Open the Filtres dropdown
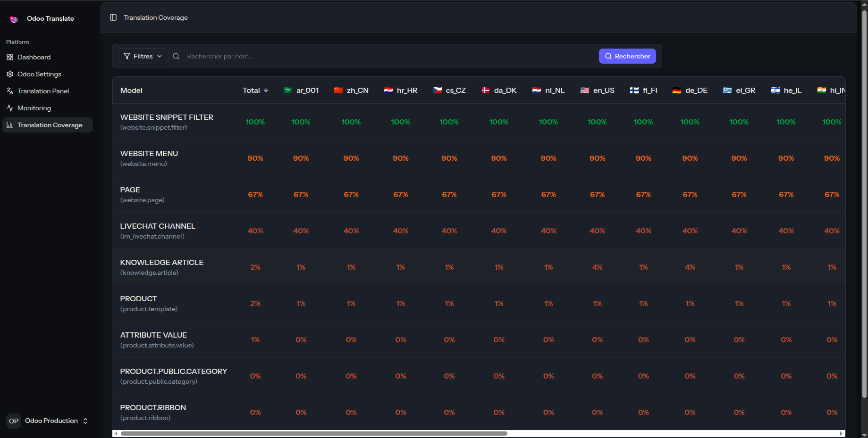The image size is (868, 438). (143, 56)
